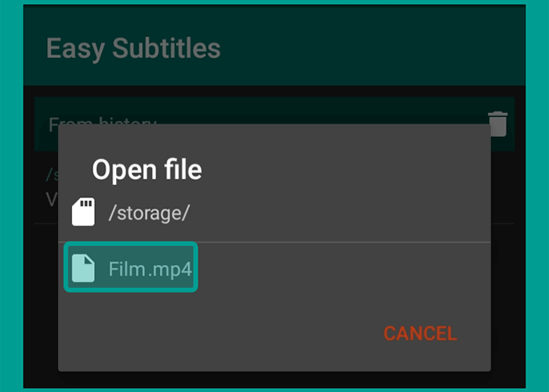Click empty dialog space right of Film.mp4
549x392 pixels.
coord(344,268)
